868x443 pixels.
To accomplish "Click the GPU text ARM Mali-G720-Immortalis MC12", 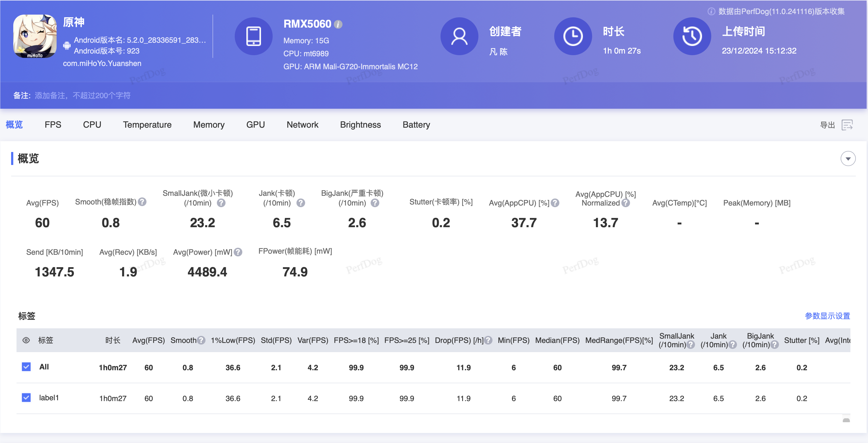I will pyautogui.click(x=350, y=67).
